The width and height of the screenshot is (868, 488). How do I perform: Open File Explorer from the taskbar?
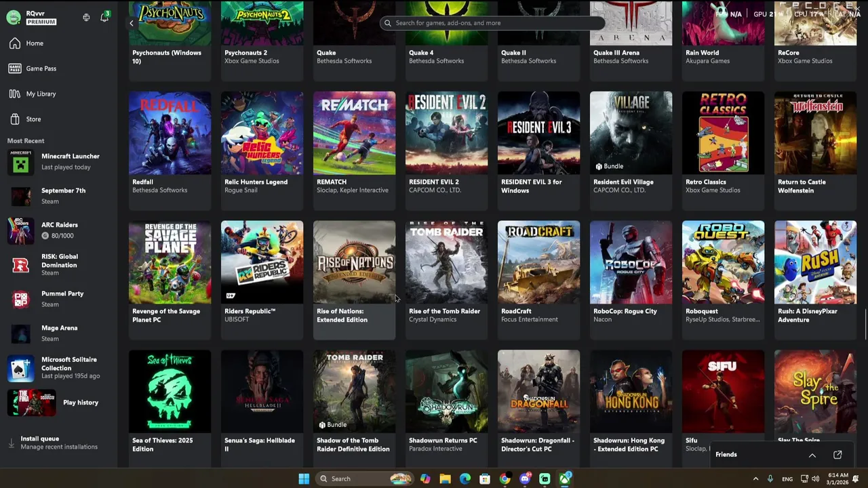point(445,479)
